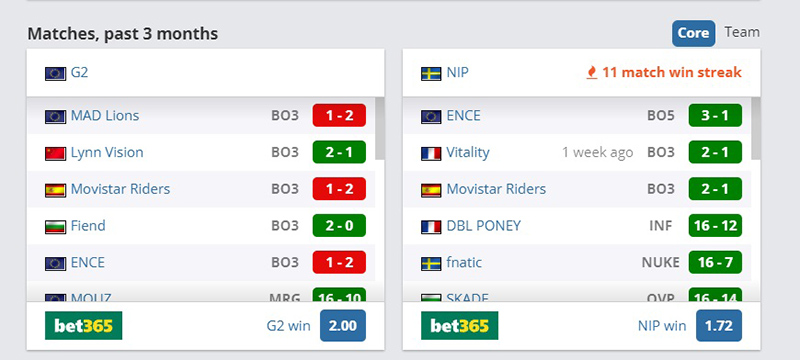Open the DBL PONEY team link

[484, 226]
